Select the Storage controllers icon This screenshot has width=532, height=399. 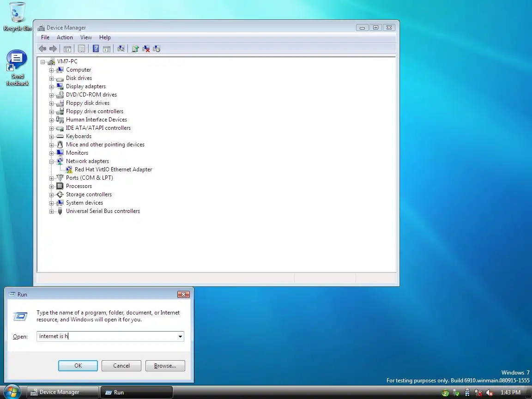point(60,194)
